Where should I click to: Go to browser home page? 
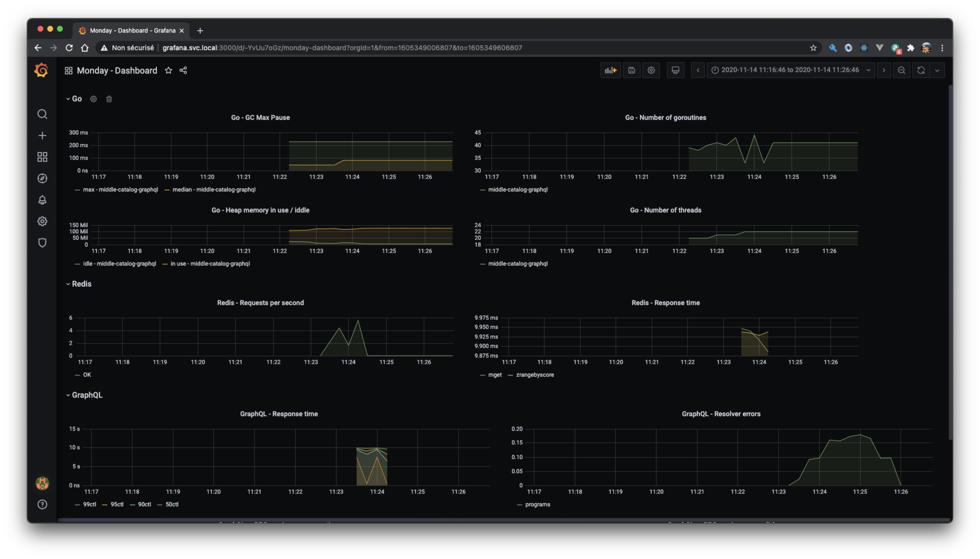click(x=85, y=48)
